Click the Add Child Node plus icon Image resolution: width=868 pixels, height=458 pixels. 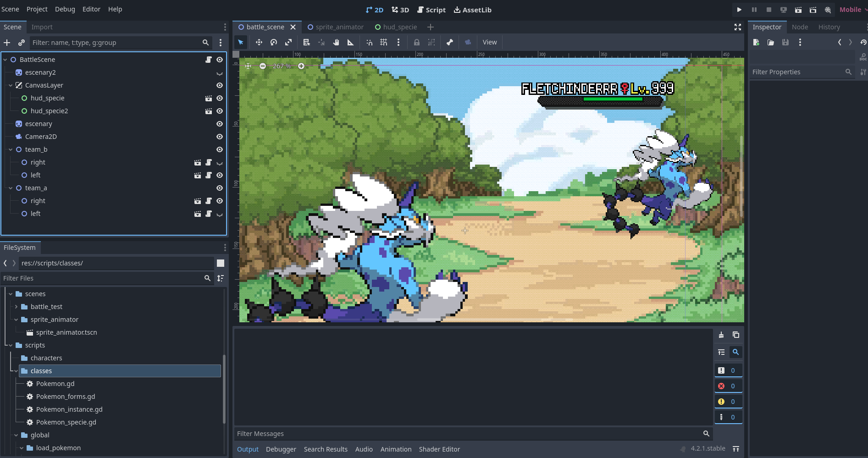tap(7, 43)
